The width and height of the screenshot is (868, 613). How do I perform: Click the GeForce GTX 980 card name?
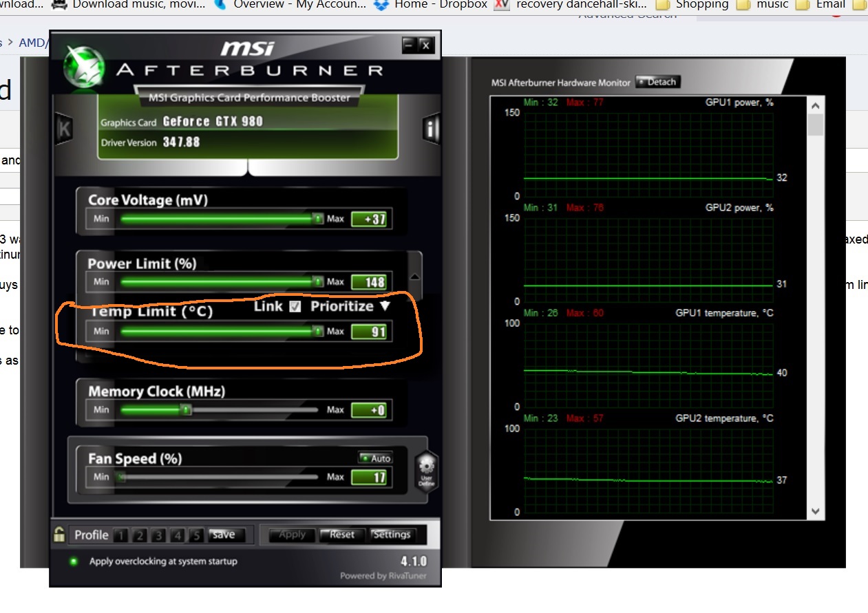click(213, 122)
